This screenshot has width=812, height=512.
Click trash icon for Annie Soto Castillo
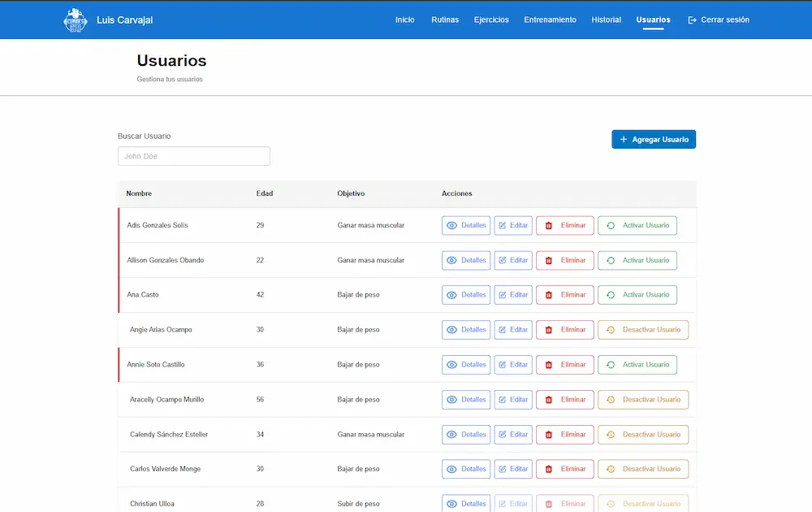coord(548,365)
